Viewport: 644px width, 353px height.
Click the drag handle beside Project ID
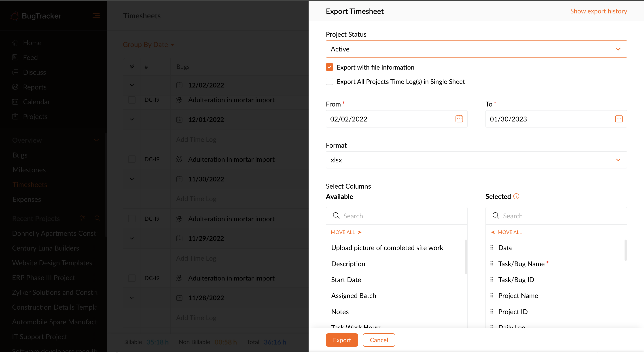click(x=492, y=311)
